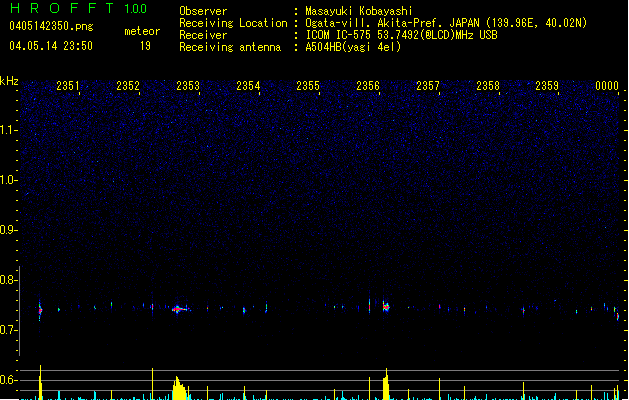
Task: Click the meteor count 19
Action: 145,46
